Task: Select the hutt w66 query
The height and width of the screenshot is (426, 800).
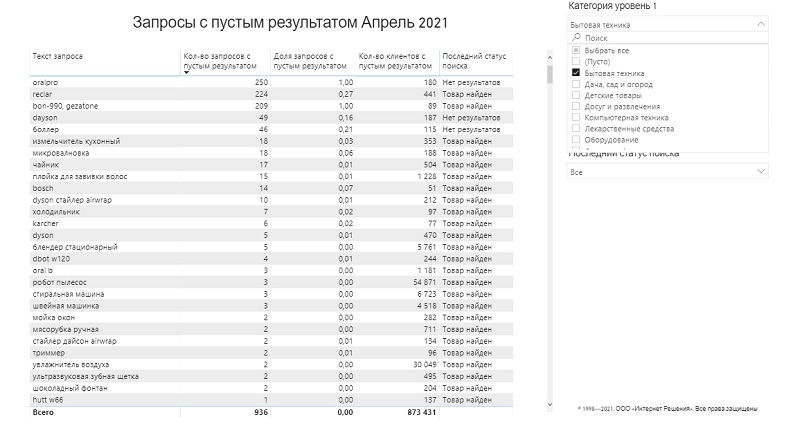Action: (48, 399)
